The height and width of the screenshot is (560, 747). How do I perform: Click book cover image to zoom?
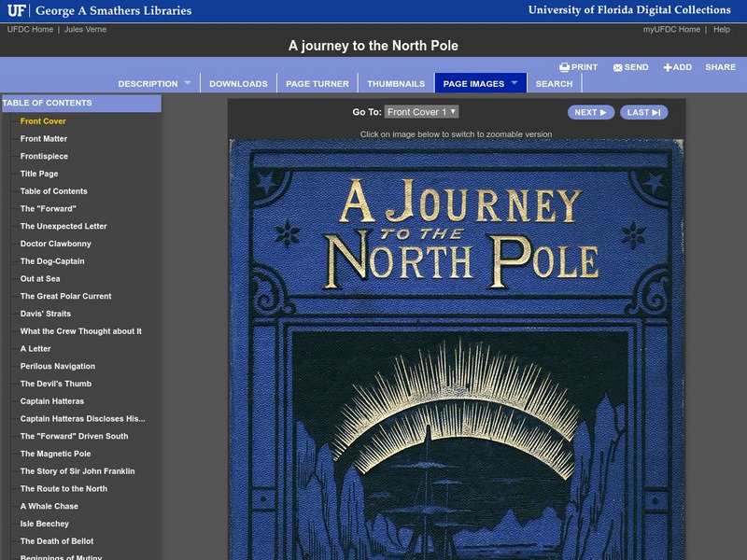(456, 350)
